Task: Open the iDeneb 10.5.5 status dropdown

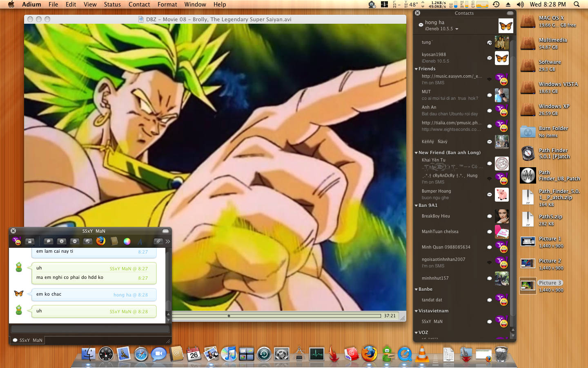Action: [x=441, y=29]
